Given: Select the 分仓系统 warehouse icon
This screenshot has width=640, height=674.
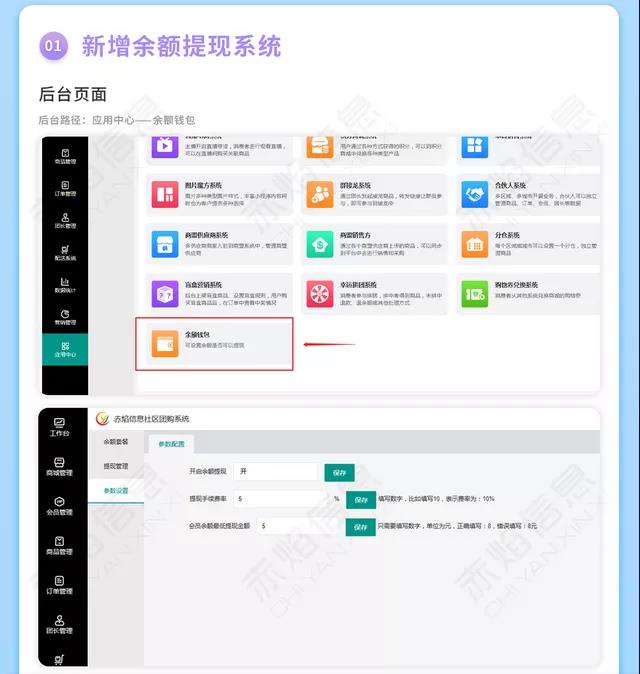Looking at the screenshot, I should pyautogui.click(x=474, y=244).
